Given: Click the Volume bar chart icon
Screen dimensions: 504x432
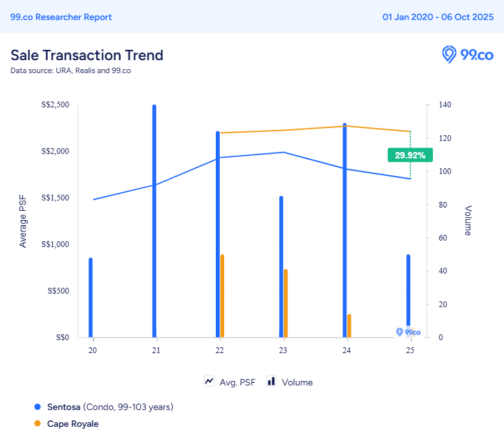Looking at the screenshot, I should [x=271, y=382].
